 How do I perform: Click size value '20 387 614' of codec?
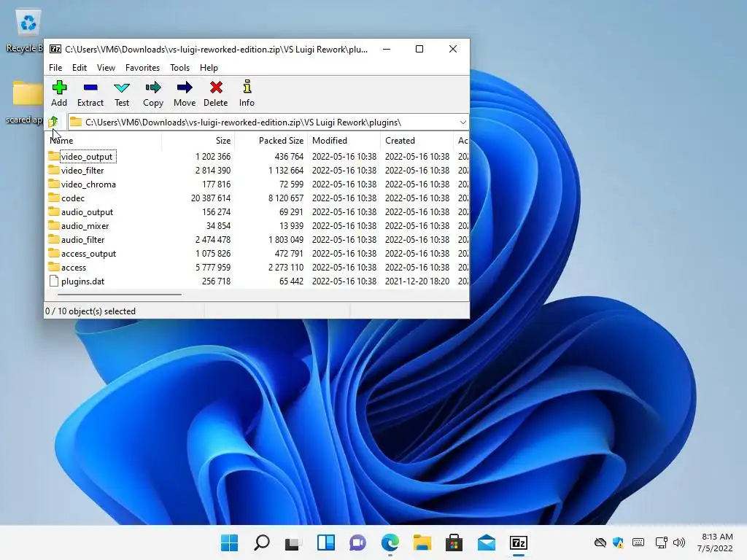211,198
